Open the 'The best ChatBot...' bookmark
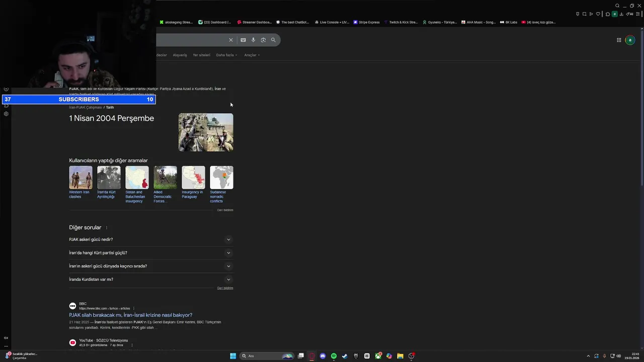Image resolution: width=644 pixels, height=362 pixels. pyautogui.click(x=292, y=22)
